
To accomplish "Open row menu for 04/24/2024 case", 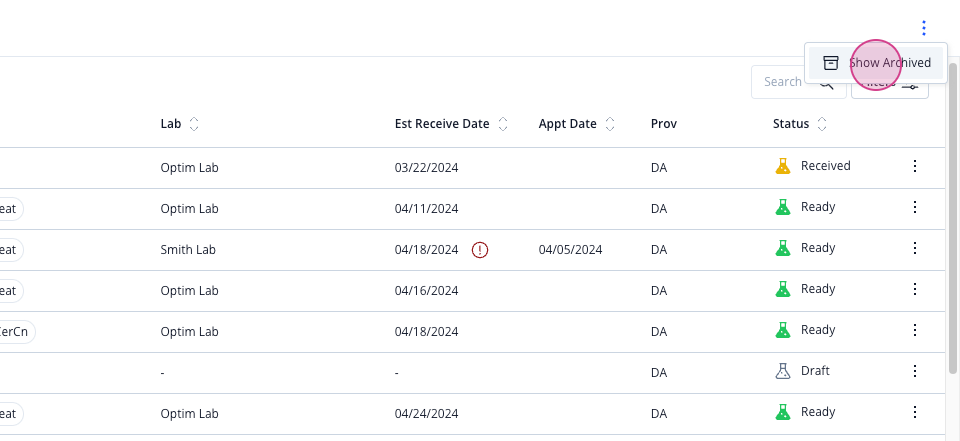I will (x=915, y=412).
